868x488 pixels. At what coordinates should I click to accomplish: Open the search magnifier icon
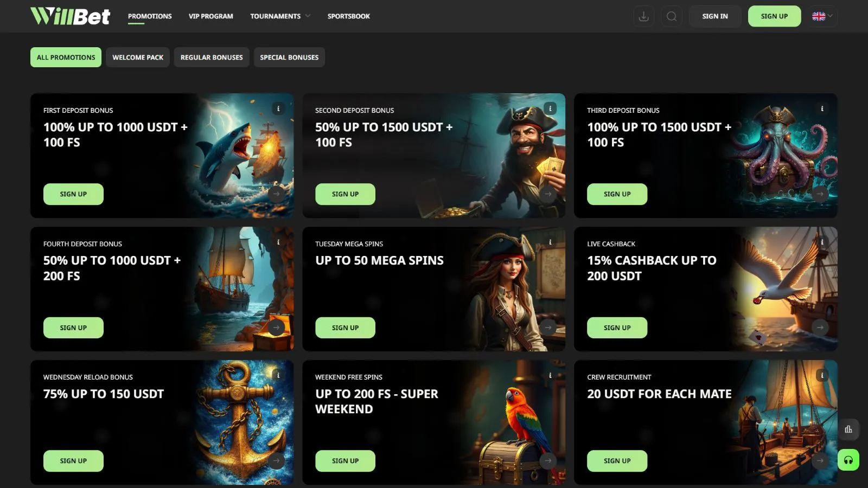pos(672,16)
